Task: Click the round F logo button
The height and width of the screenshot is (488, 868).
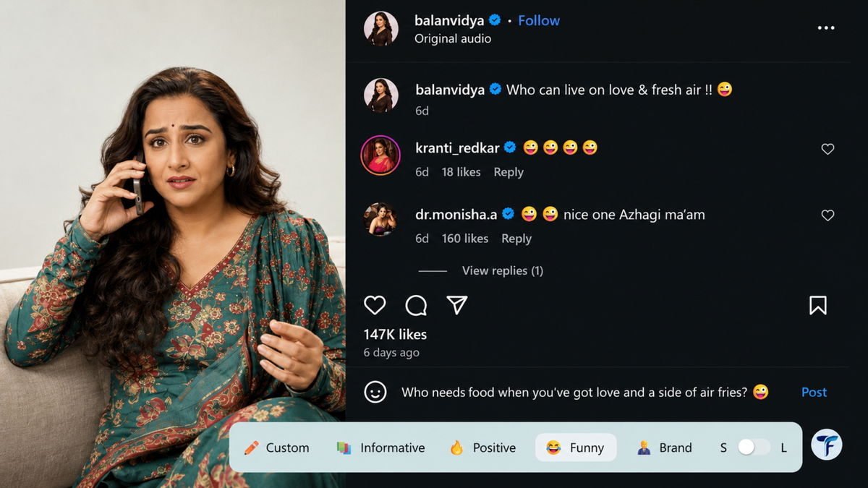Action: 826,445
